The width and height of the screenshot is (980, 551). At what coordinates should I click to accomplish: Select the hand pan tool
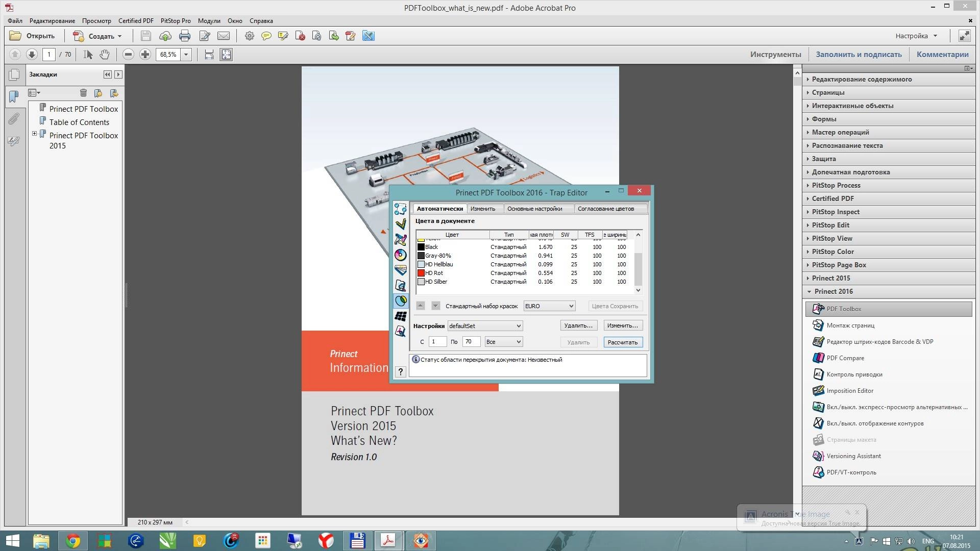105,55
